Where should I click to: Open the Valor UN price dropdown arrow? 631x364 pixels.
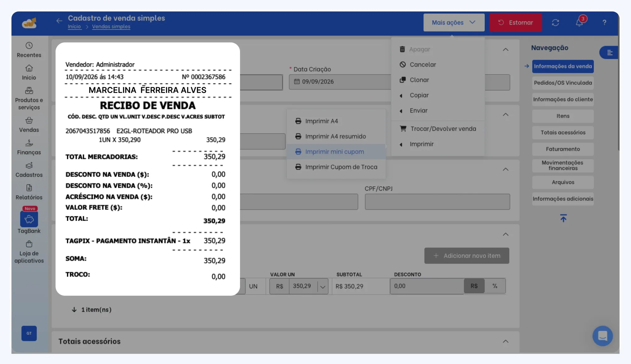(322, 286)
